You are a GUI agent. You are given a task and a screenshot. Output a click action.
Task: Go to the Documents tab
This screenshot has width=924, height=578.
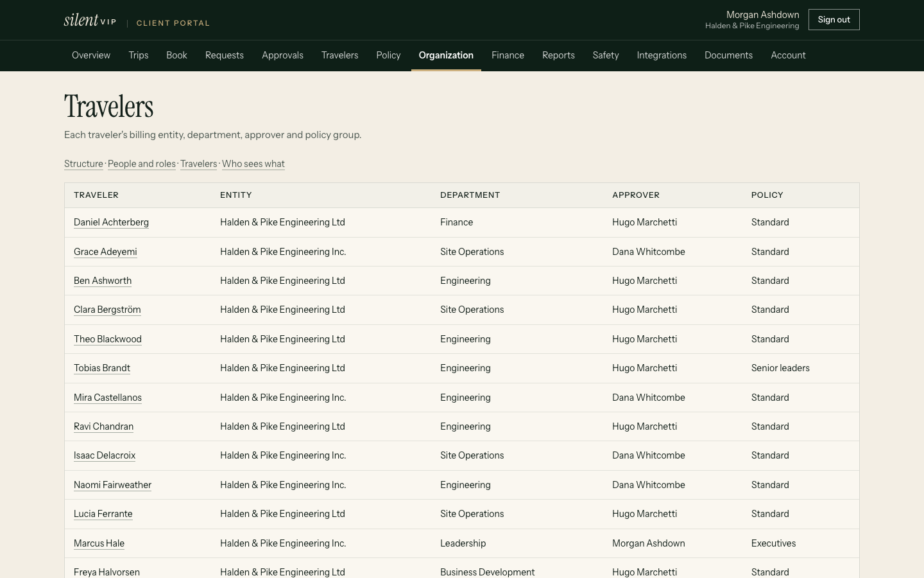728,55
